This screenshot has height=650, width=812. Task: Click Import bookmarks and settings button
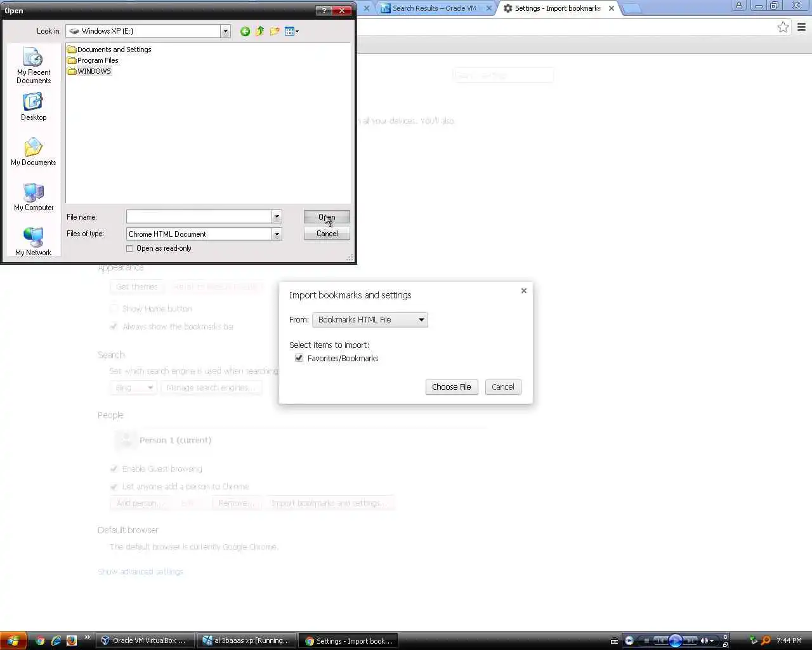329,503
